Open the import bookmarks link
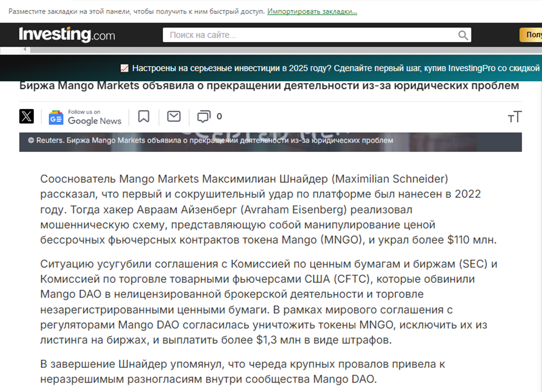The height and width of the screenshot is (392, 542). coord(312,11)
